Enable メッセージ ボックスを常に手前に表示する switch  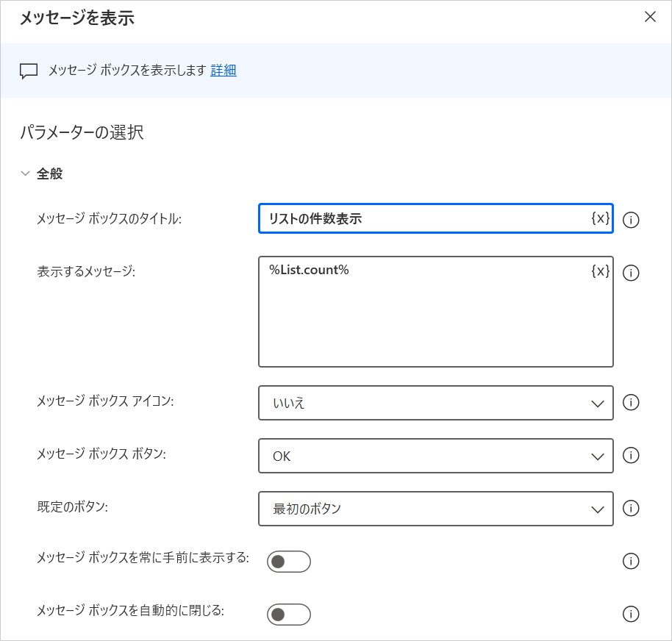coord(288,562)
